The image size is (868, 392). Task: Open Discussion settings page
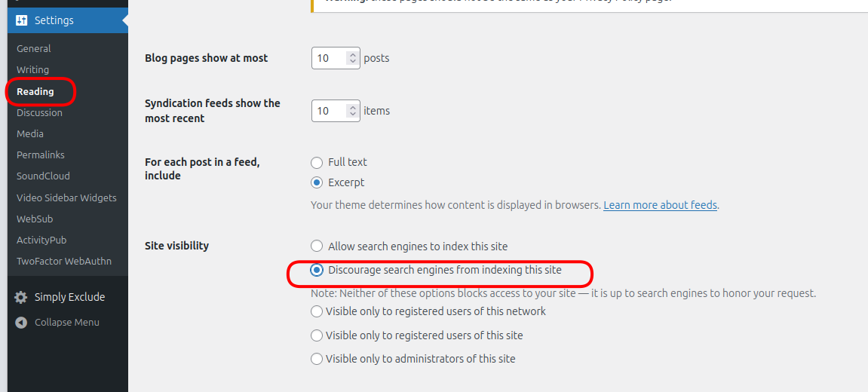pos(39,113)
